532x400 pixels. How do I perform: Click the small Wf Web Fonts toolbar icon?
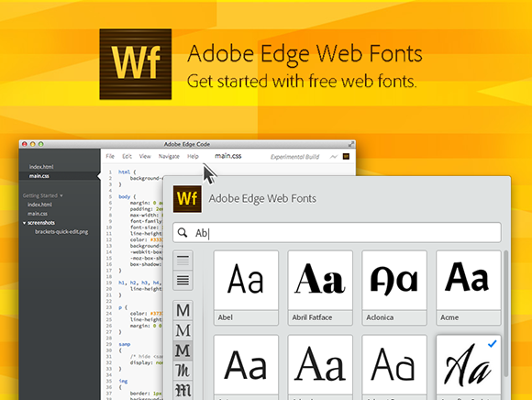tap(346, 156)
